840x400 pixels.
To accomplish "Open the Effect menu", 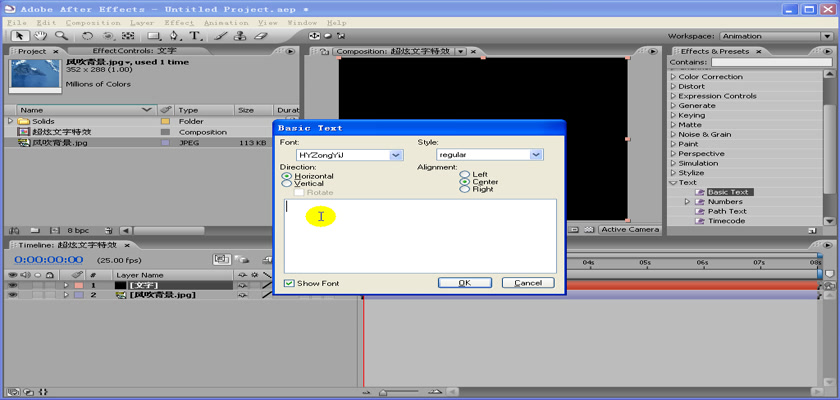I will click(x=179, y=23).
